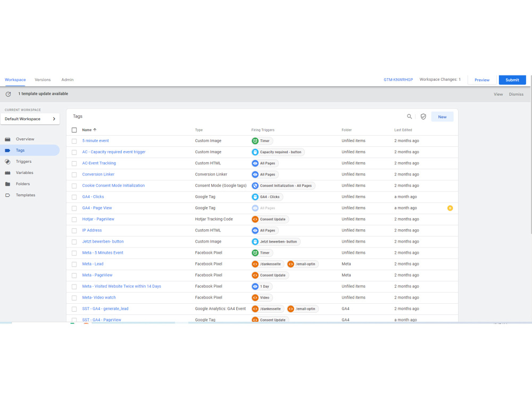Tick the checkbox for Meta- Video watch
The image size is (532, 399).
pos(74,297)
